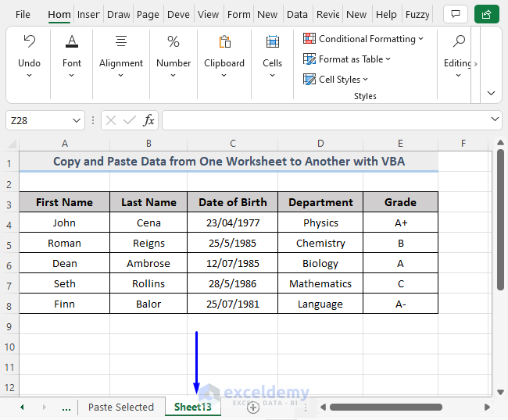Click the green Share icon button
Viewport: 508px width, 420px height.
click(x=486, y=14)
